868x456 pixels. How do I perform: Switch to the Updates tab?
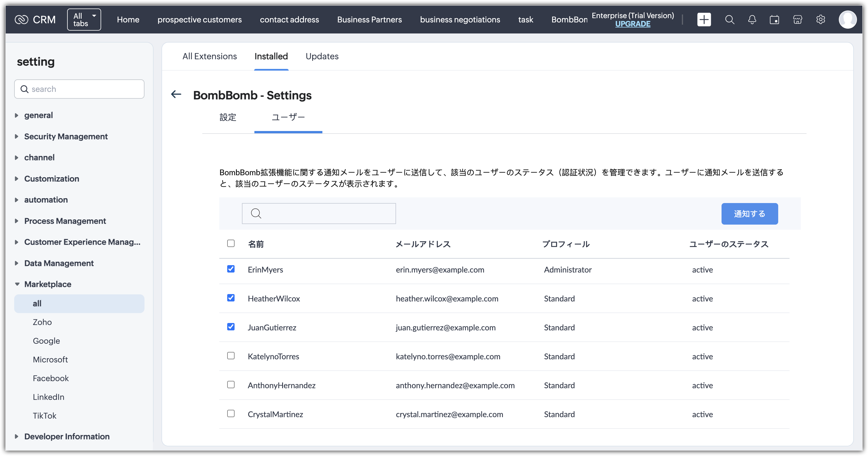[322, 56]
